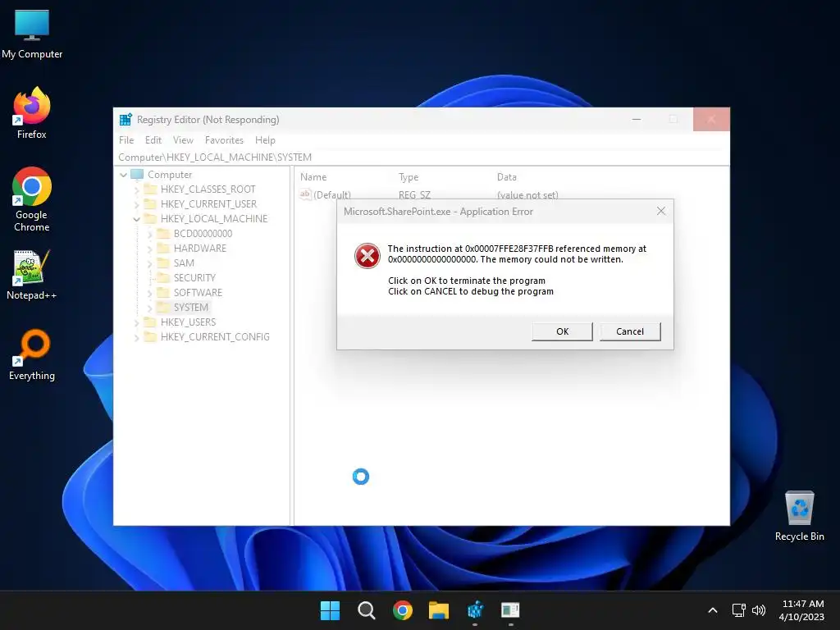The height and width of the screenshot is (630, 840).
Task: Click the registry address bar path
Action: pos(215,157)
